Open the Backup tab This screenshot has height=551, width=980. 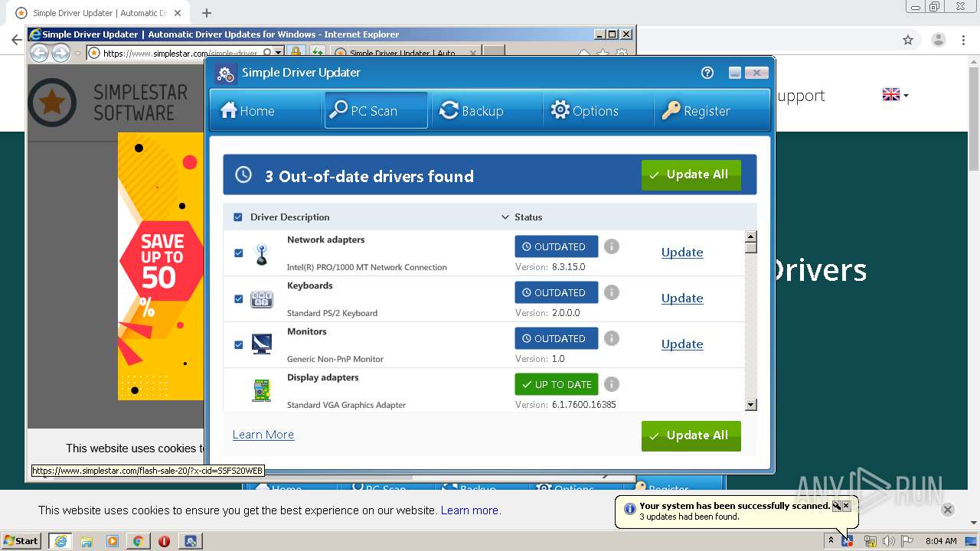tap(487, 110)
